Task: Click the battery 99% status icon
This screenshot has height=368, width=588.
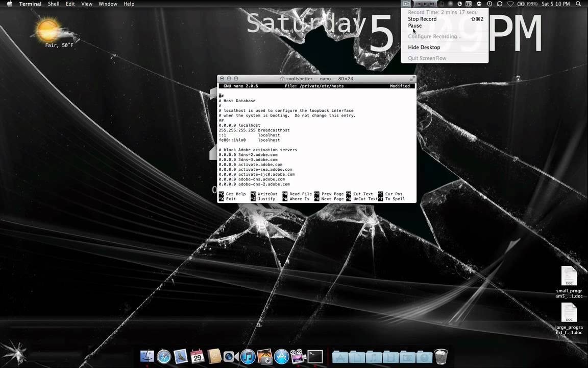Action: click(527, 4)
